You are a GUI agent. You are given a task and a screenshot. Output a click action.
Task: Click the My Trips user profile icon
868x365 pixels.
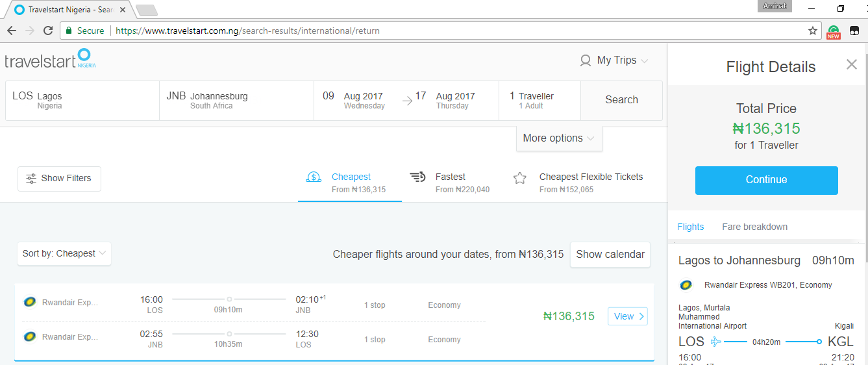point(586,60)
